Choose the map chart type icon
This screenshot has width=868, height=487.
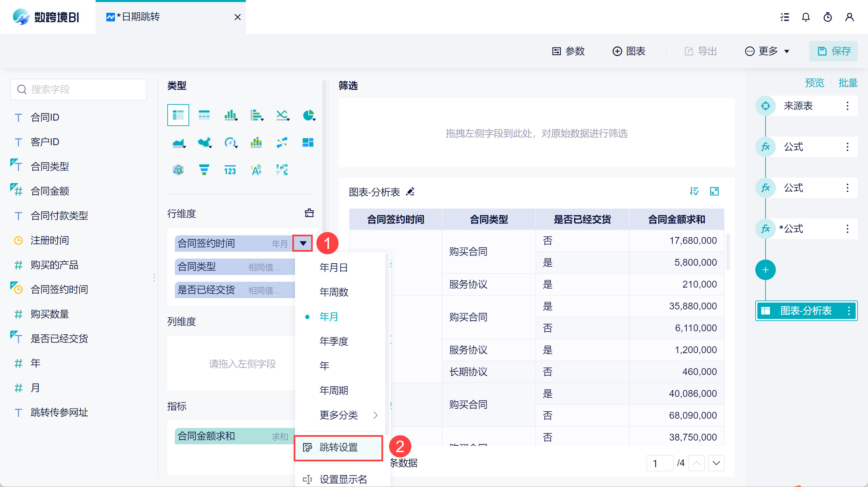204,142
